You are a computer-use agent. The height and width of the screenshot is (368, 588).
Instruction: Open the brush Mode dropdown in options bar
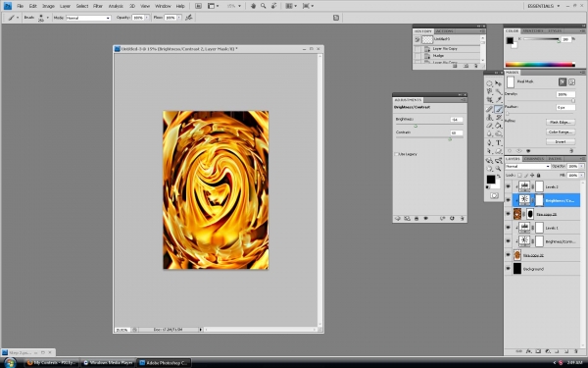[88, 18]
